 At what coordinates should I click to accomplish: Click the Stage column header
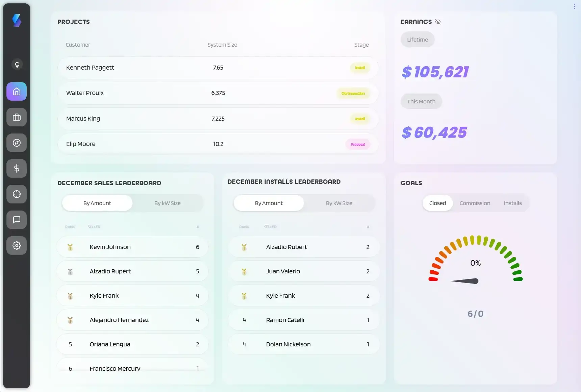pos(361,45)
